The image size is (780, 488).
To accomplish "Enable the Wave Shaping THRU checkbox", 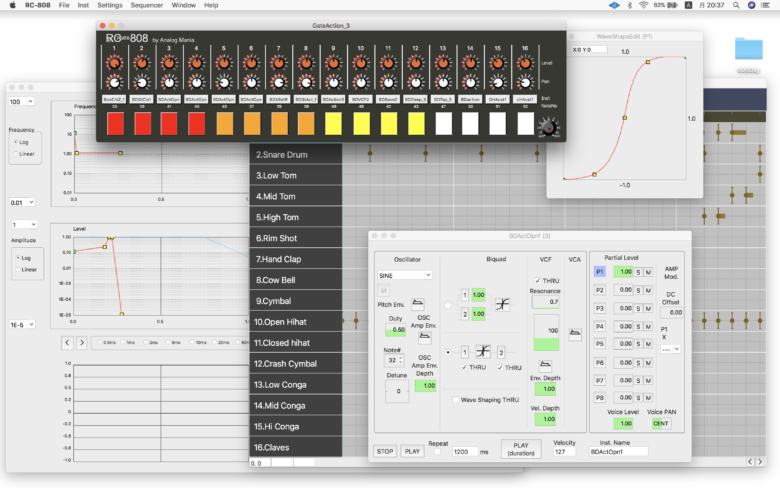I will 456,399.
